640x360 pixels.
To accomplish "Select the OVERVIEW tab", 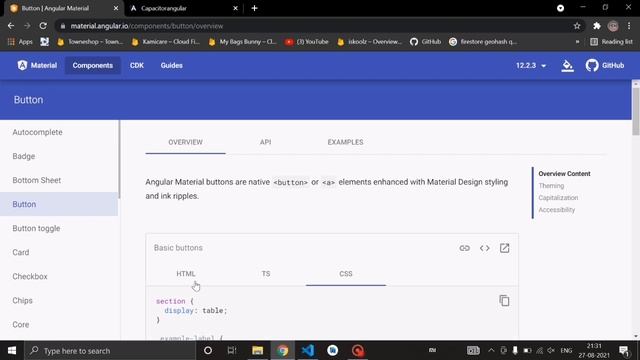I will click(185, 142).
